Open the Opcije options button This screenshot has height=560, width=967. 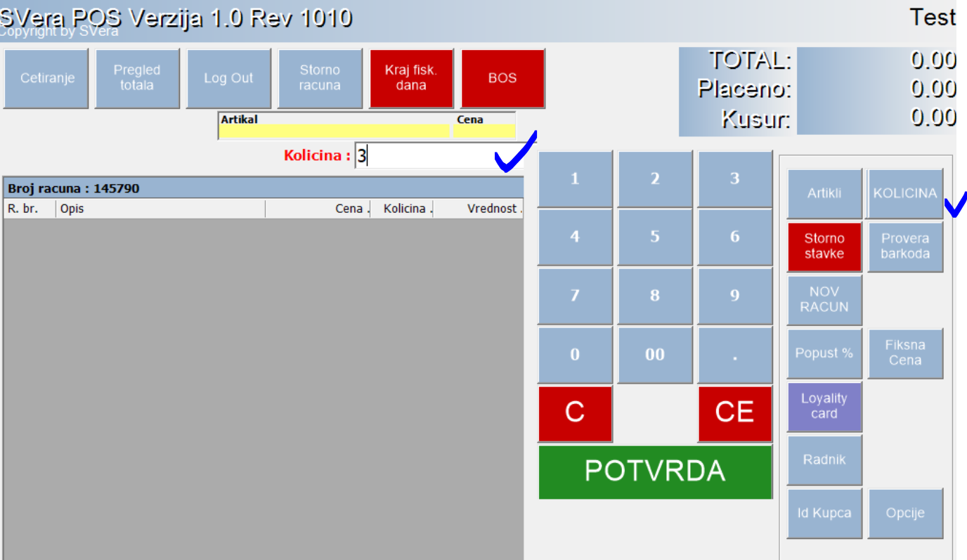coord(904,513)
